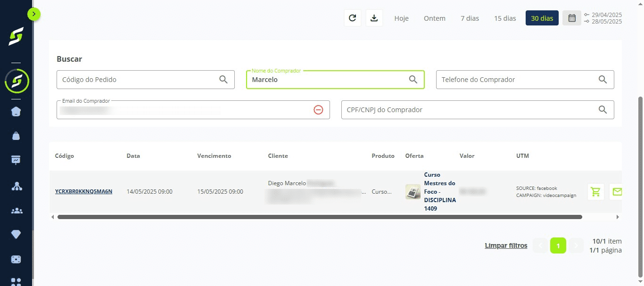
Task: Open the calendar date picker
Action: click(x=572, y=18)
